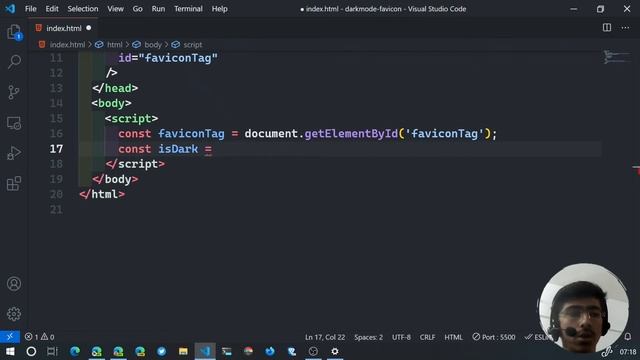The width and height of the screenshot is (640, 360).
Task: Open the Manage gear menu
Action: [14, 314]
